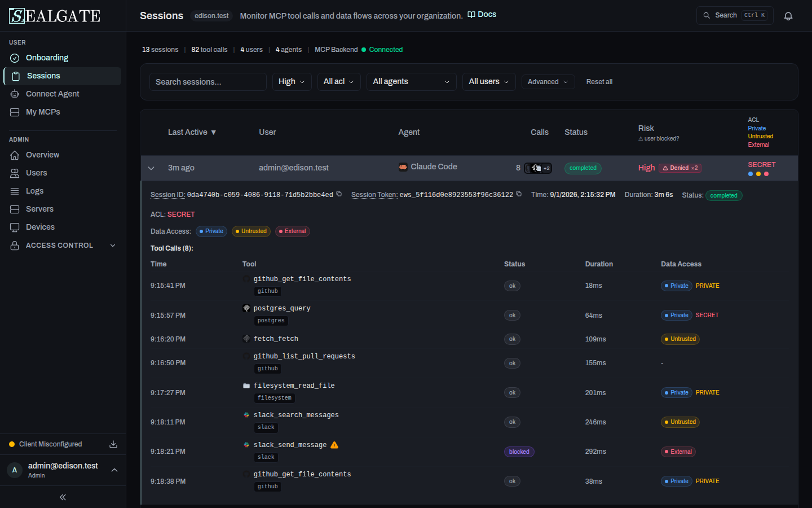Image resolution: width=812 pixels, height=508 pixels.
Task: Click the blocked status badge for slack_send_message
Action: [519, 452]
